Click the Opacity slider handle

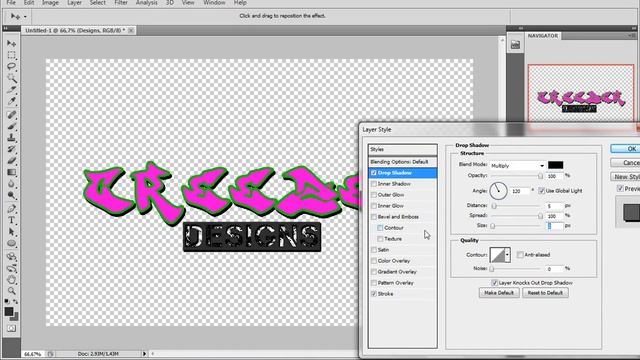click(540, 176)
